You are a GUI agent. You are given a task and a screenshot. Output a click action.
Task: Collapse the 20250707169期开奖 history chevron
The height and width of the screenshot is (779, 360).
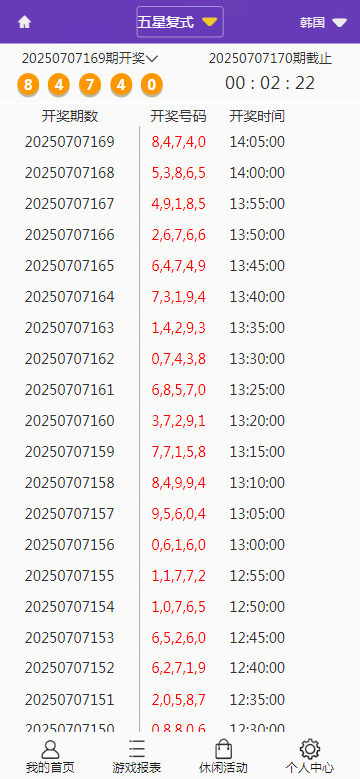pyautogui.click(x=152, y=59)
